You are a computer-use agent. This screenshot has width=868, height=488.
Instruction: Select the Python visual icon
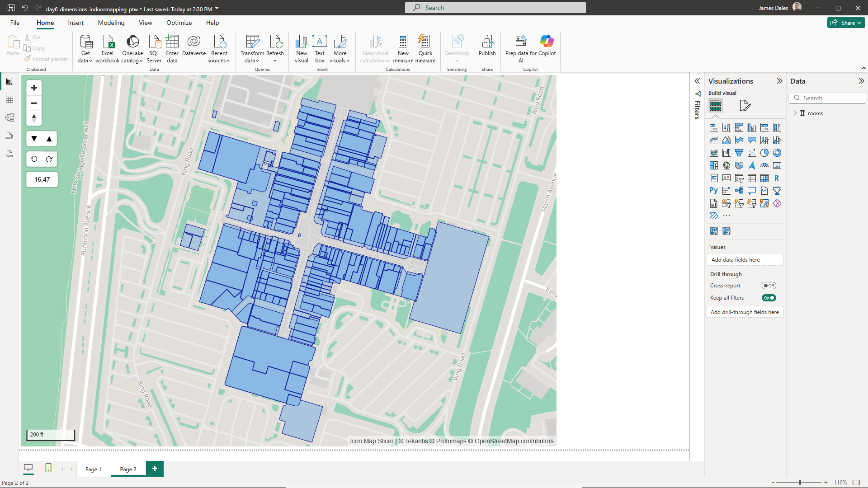pyautogui.click(x=713, y=191)
